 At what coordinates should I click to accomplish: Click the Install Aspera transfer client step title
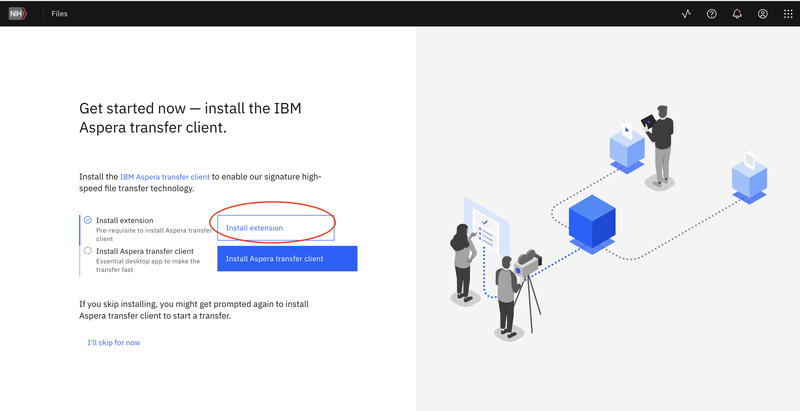point(145,251)
